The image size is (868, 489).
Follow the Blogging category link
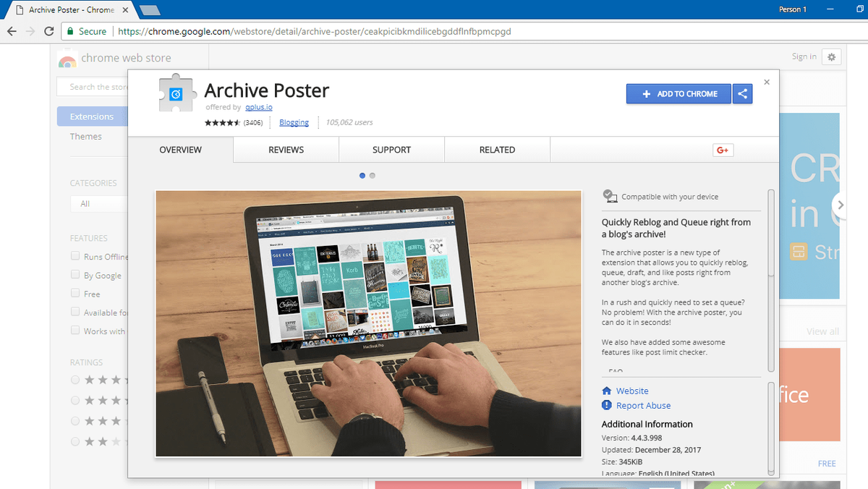(x=294, y=122)
